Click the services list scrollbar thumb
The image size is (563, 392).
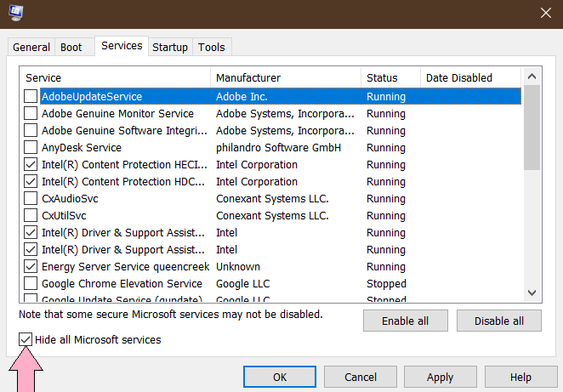[532, 128]
